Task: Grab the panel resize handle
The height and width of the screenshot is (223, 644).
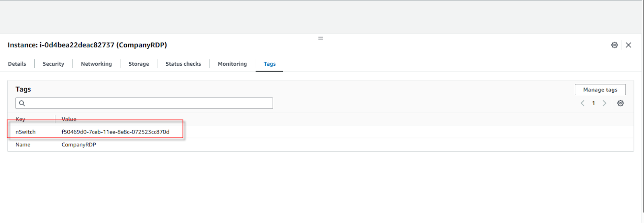Action: (321, 38)
